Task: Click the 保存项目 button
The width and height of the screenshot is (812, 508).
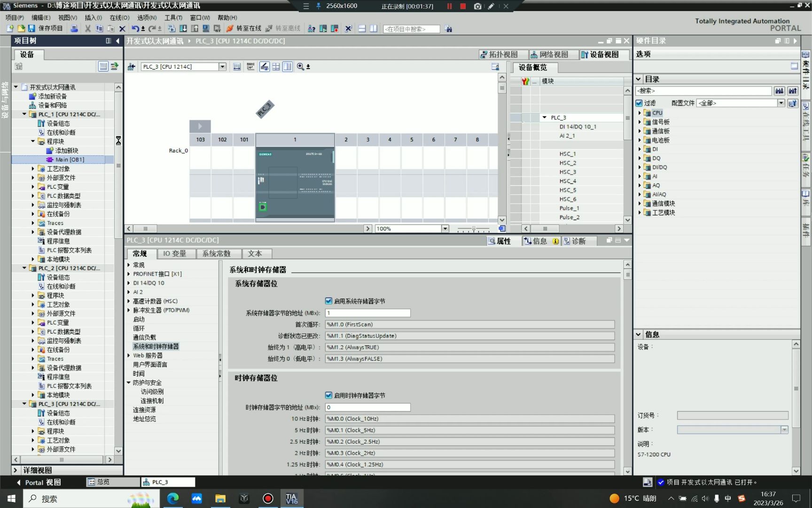Action: pyautogui.click(x=46, y=29)
